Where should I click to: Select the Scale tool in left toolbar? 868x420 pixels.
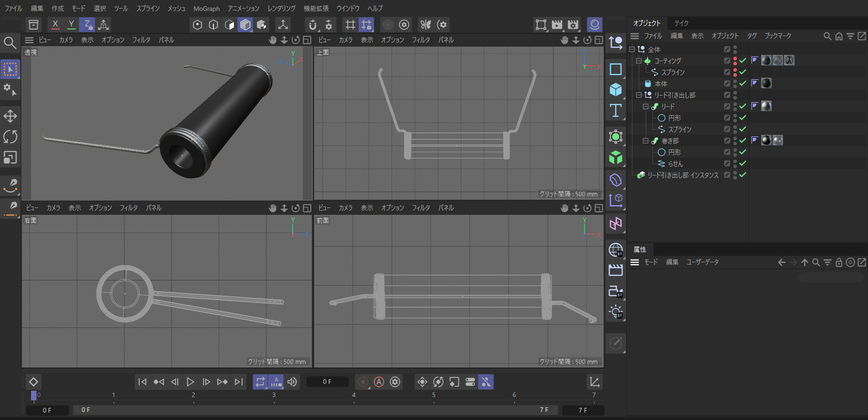[x=10, y=158]
